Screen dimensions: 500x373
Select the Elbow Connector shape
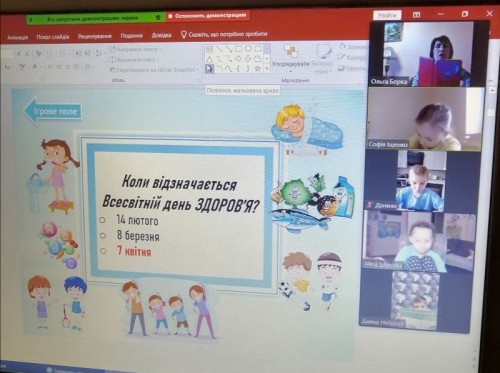[220, 59]
